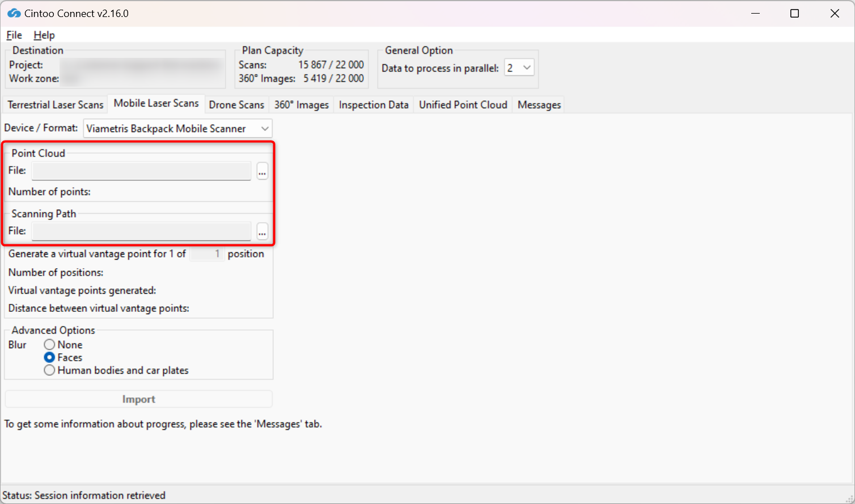Image resolution: width=855 pixels, height=504 pixels.
Task: Click the vantage point position interval field
Action: [206, 254]
